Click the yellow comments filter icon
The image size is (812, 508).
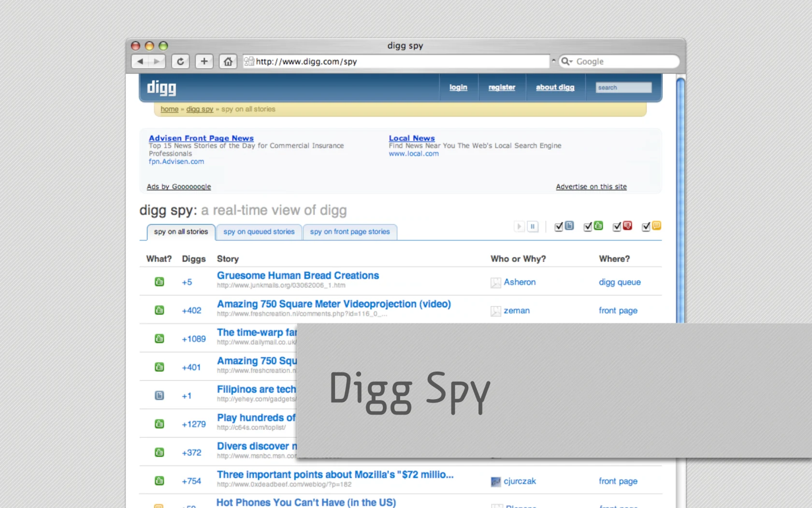(656, 225)
